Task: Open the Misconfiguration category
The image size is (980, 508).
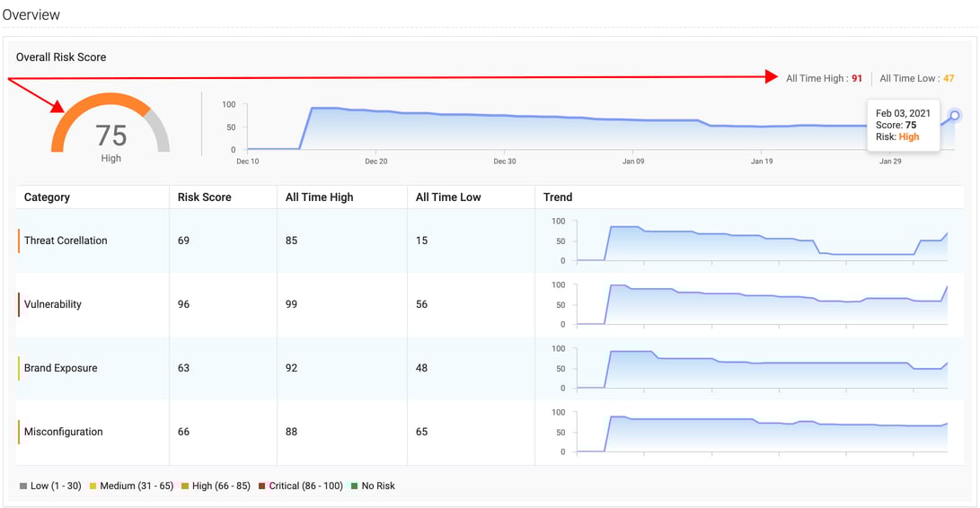Action: pos(64,432)
